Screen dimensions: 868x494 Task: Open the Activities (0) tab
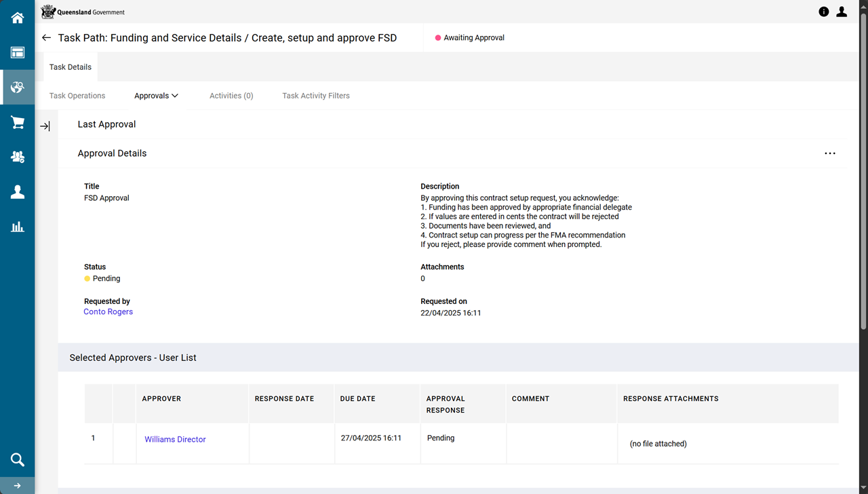click(231, 96)
